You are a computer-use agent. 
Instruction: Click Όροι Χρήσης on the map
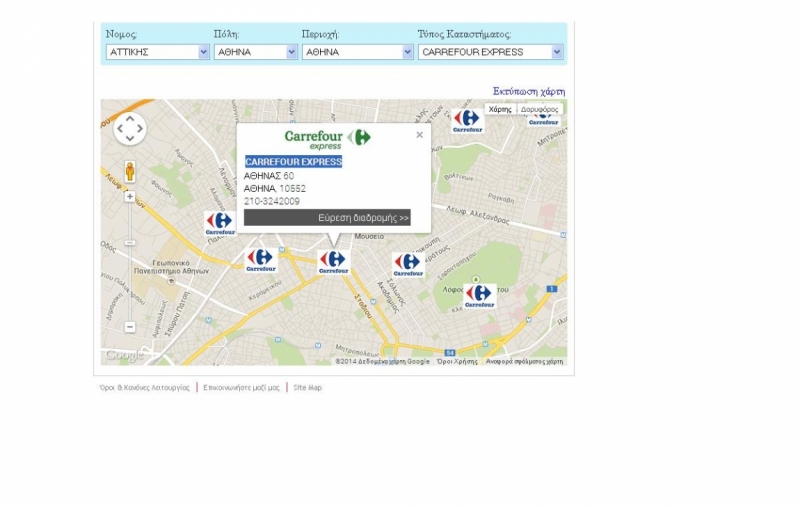(458, 361)
